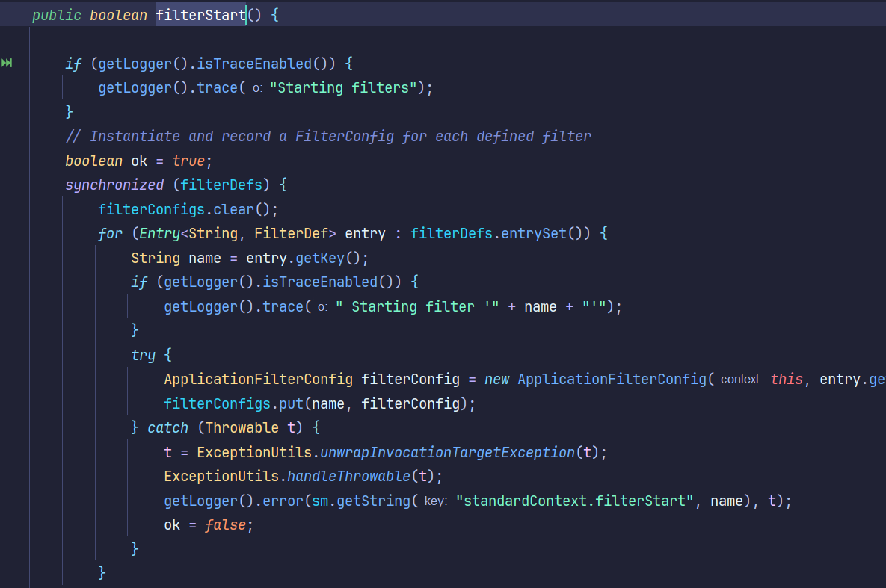Click the put method on filterConfigs
Screen dimensions: 886x588
tap(291, 404)
